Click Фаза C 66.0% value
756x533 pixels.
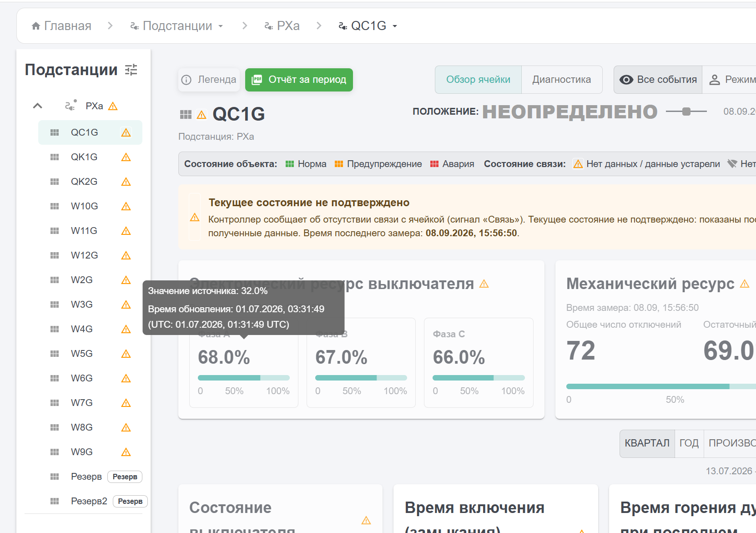(459, 357)
